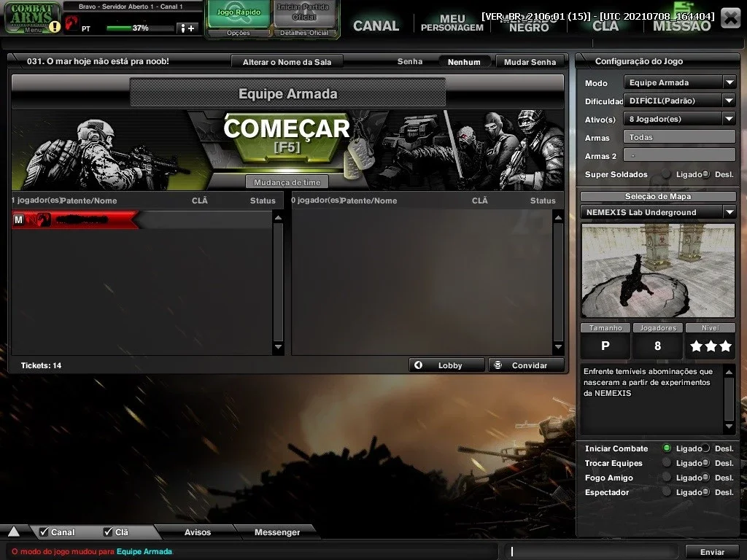Click the invite icon on Convidar
This screenshot has height=560, width=747.
pos(498,365)
